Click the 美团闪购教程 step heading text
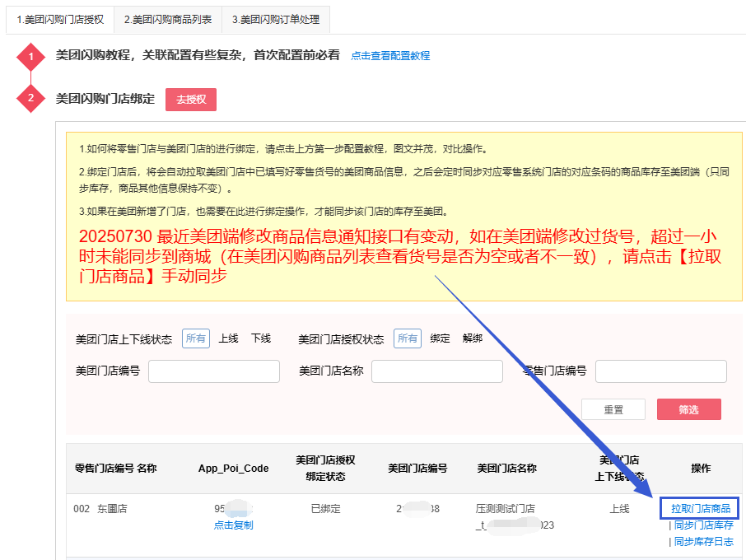 click(198, 55)
